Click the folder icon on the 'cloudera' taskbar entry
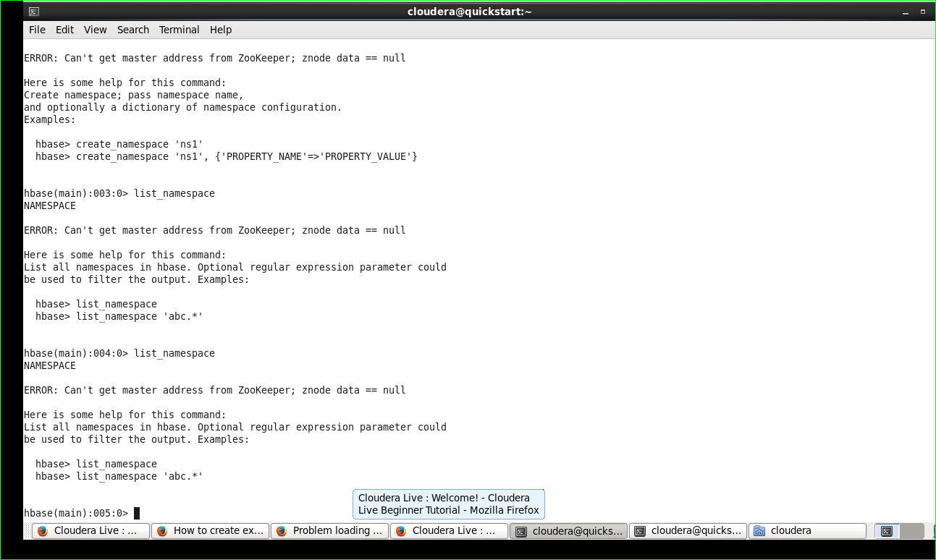The height and width of the screenshot is (560, 936). pyautogui.click(x=758, y=530)
